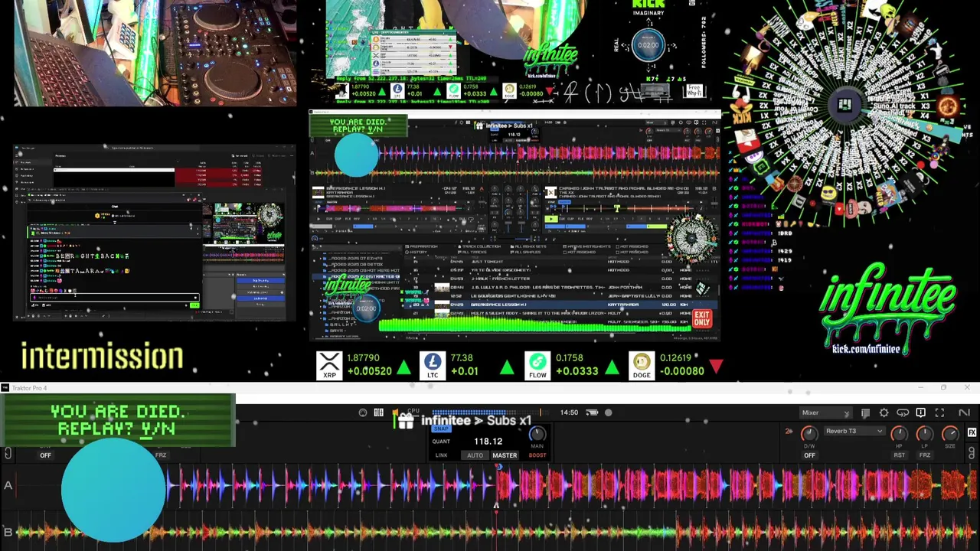
Task: Toggle left FX unit OFF button
Action: click(x=45, y=455)
